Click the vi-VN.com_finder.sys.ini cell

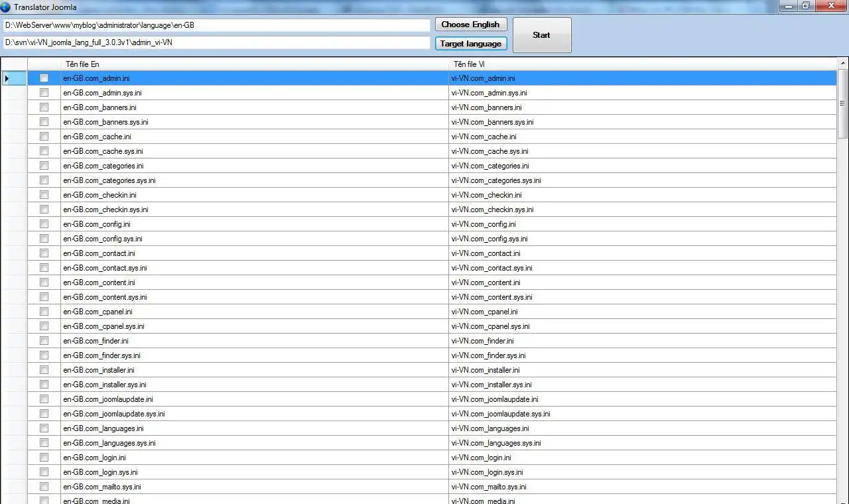tap(643, 355)
